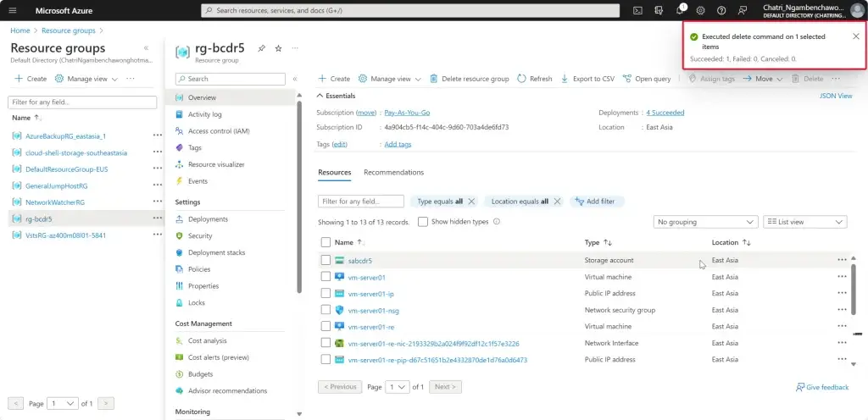Open the Move dropdown
The height and width of the screenshot is (420, 868).
763,79
